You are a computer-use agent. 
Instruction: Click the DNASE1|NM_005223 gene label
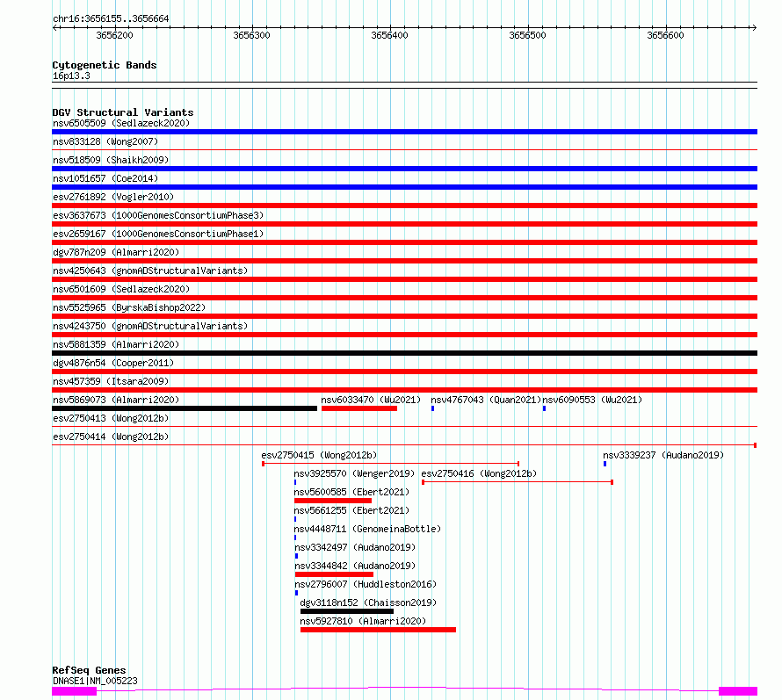(95, 681)
